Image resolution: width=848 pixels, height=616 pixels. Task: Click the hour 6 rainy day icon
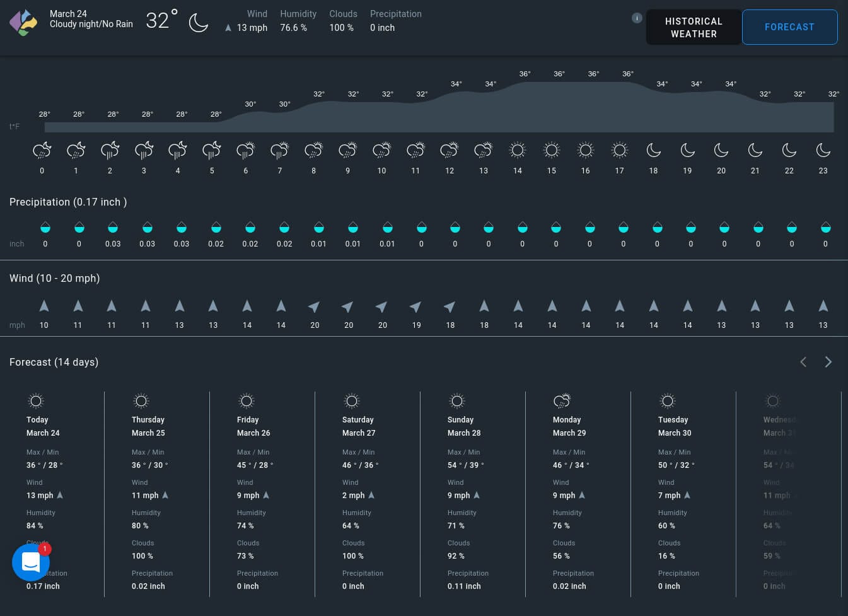pos(246,150)
